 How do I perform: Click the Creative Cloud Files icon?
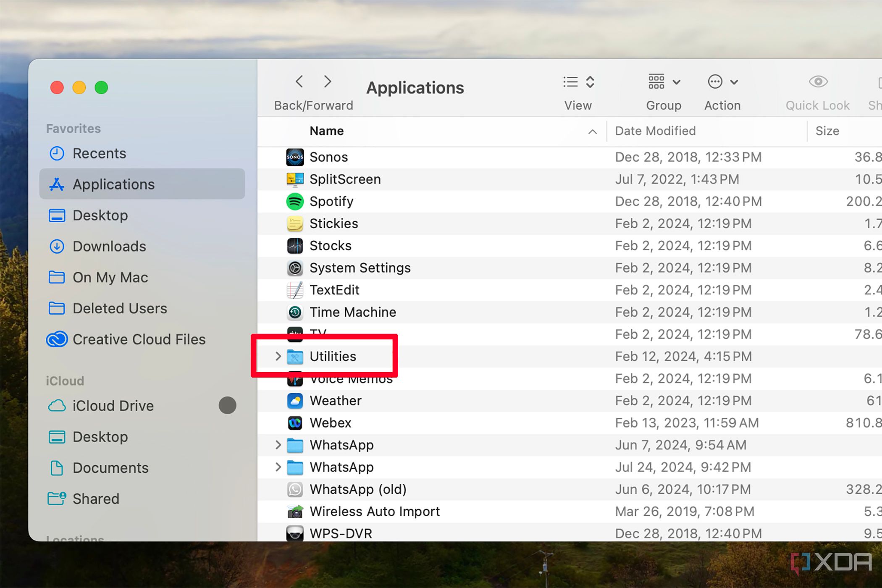pyautogui.click(x=57, y=339)
